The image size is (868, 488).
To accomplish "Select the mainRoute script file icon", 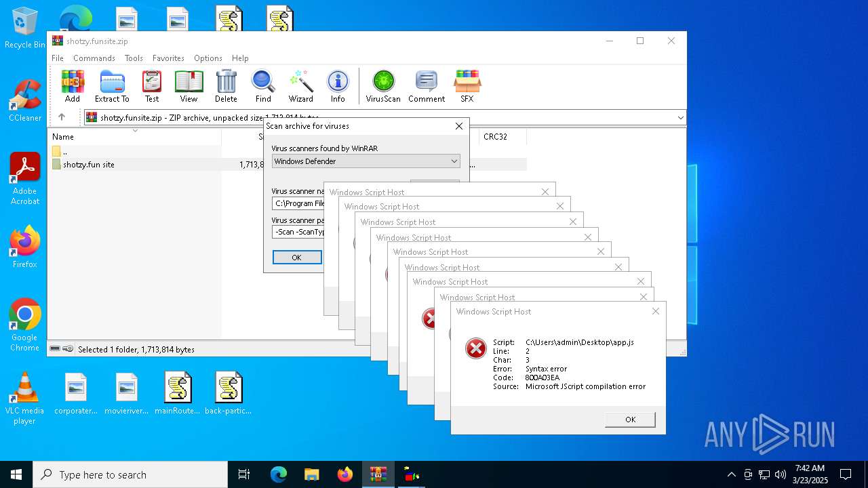I will 178,393.
